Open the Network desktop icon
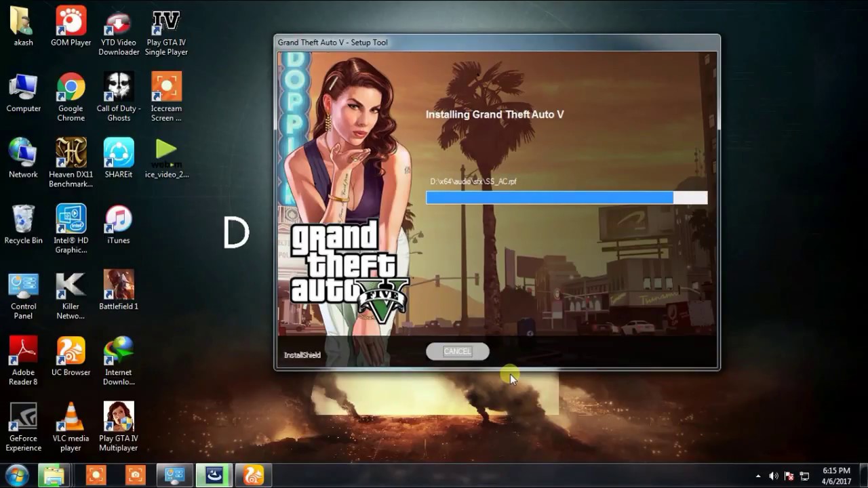Viewport: 868px width, 488px height. [23, 159]
